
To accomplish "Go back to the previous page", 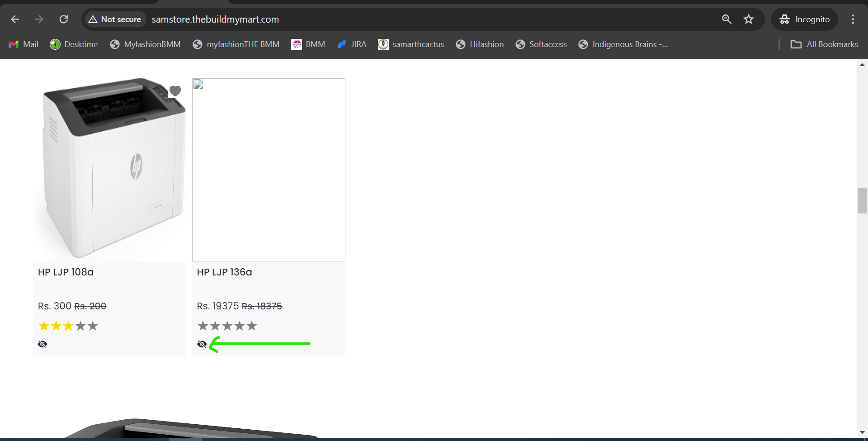I will (x=15, y=19).
